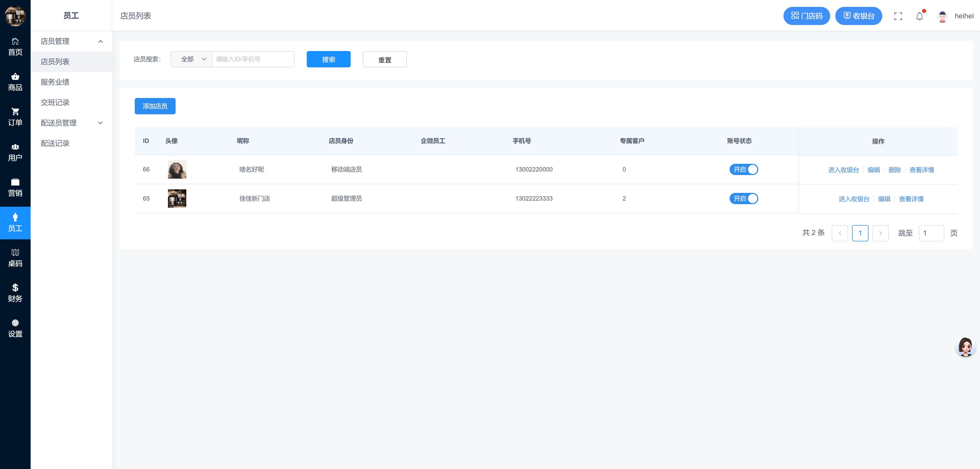Screen dimensions: 980x469
Task: Expand the 配送员管理 submenu
Action: (x=71, y=123)
